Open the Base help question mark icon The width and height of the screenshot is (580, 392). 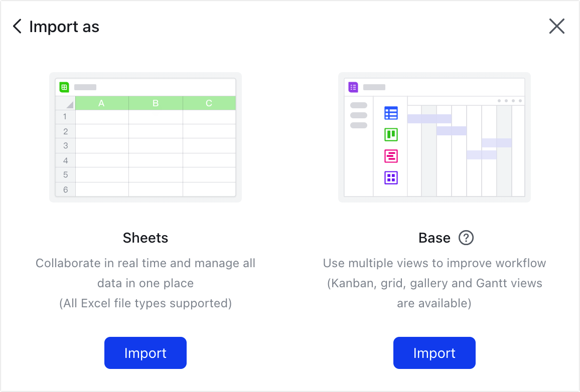[x=466, y=238]
